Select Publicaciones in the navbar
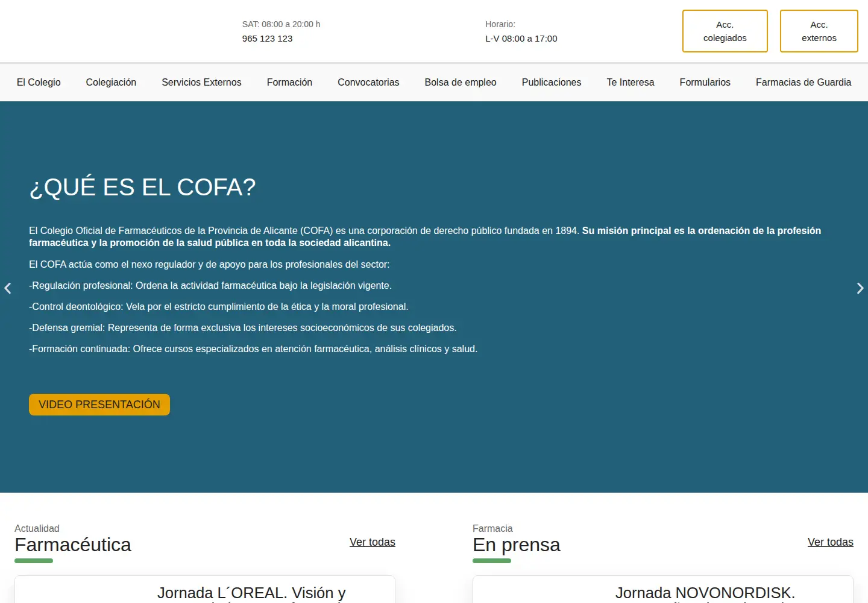868x603 pixels. [x=552, y=82]
